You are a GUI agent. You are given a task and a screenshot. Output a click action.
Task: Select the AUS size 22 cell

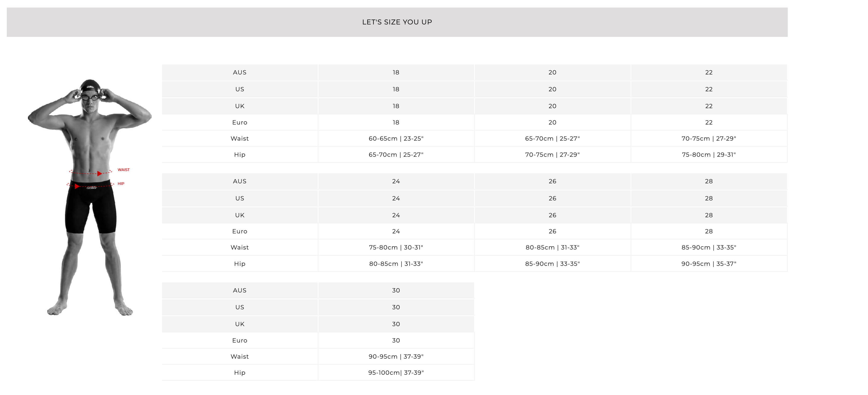point(709,73)
